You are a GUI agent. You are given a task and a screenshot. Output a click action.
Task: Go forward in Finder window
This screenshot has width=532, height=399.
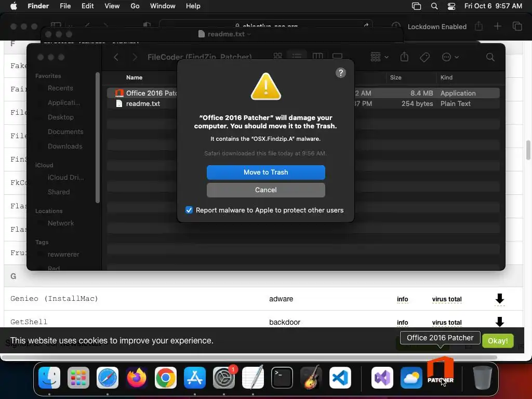[135, 57]
